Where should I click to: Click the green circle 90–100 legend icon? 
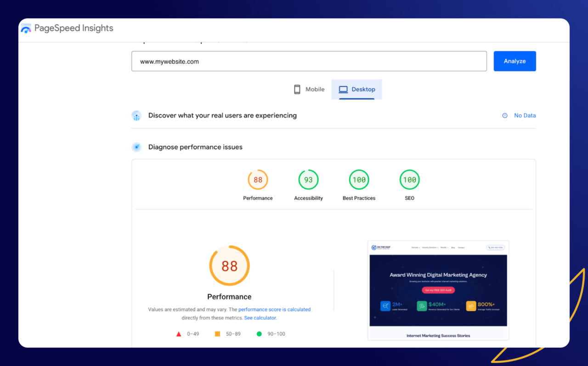pyautogui.click(x=259, y=334)
